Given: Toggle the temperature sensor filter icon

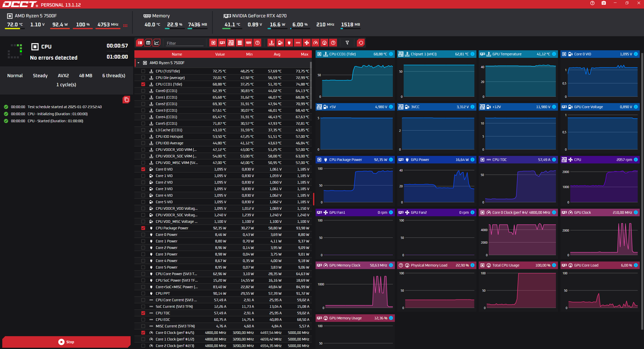Looking at the screenshot, I should [271, 43].
